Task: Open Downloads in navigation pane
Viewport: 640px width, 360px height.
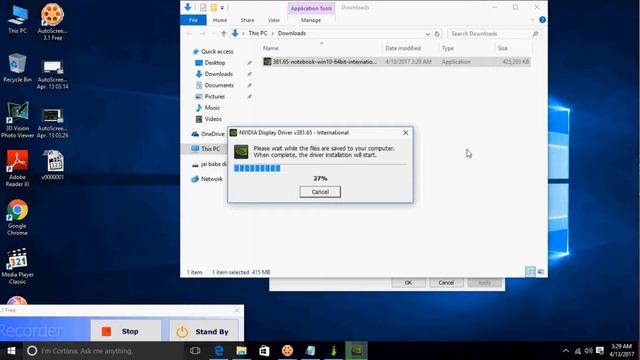Action: point(218,74)
